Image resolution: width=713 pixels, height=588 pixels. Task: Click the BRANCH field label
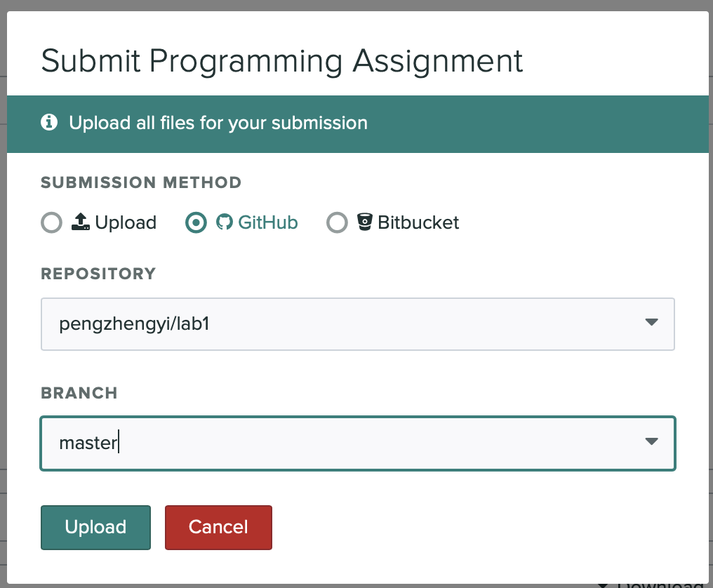pyautogui.click(x=79, y=393)
